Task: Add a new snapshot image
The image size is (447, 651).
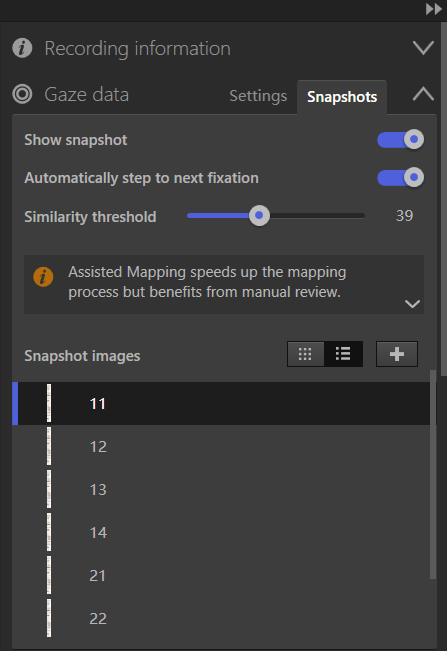Action: [397, 354]
